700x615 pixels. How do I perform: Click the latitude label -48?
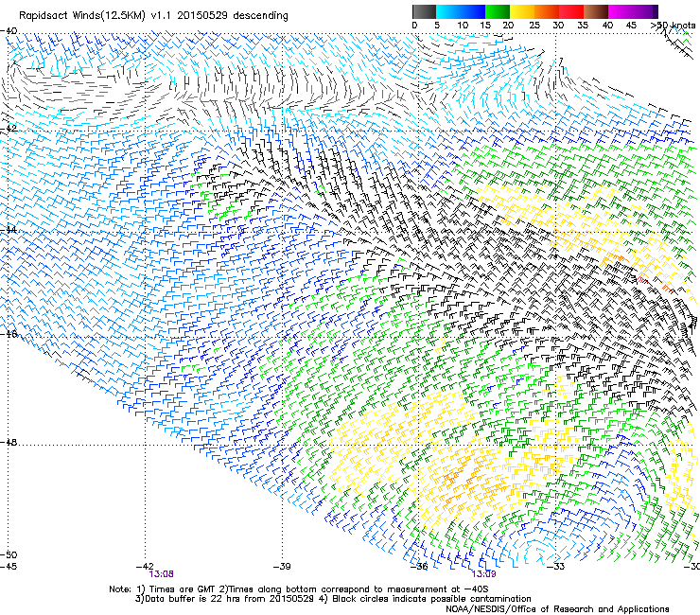9,442
